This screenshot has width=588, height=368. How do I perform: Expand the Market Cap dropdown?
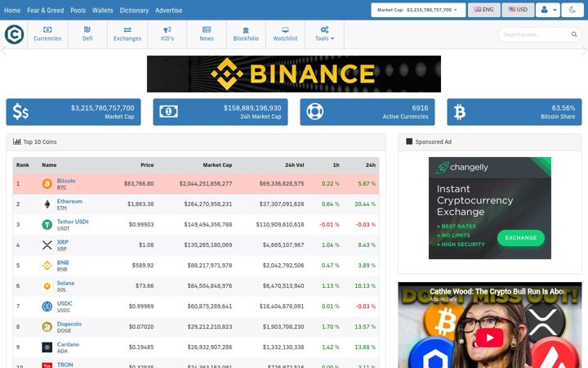(418, 10)
